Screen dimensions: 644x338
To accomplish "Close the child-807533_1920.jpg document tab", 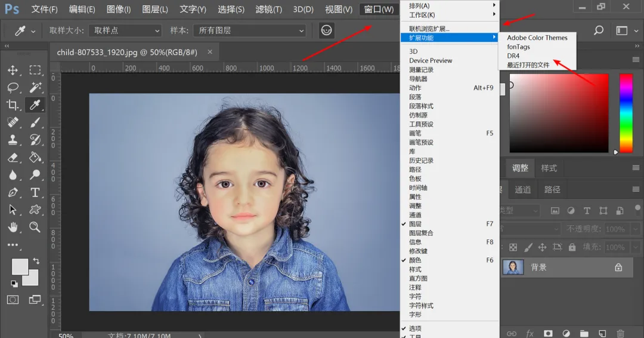I will pos(210,52).
